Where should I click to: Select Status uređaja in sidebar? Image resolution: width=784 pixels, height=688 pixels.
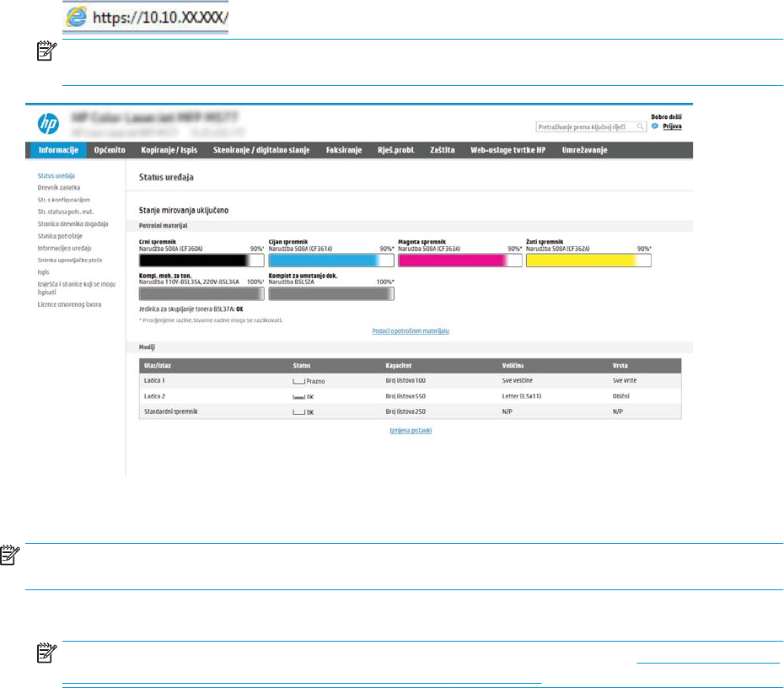56,176
